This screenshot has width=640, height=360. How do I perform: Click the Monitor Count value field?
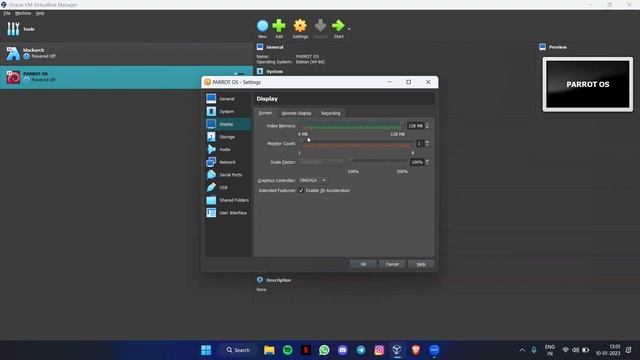[x=420, y=144]
